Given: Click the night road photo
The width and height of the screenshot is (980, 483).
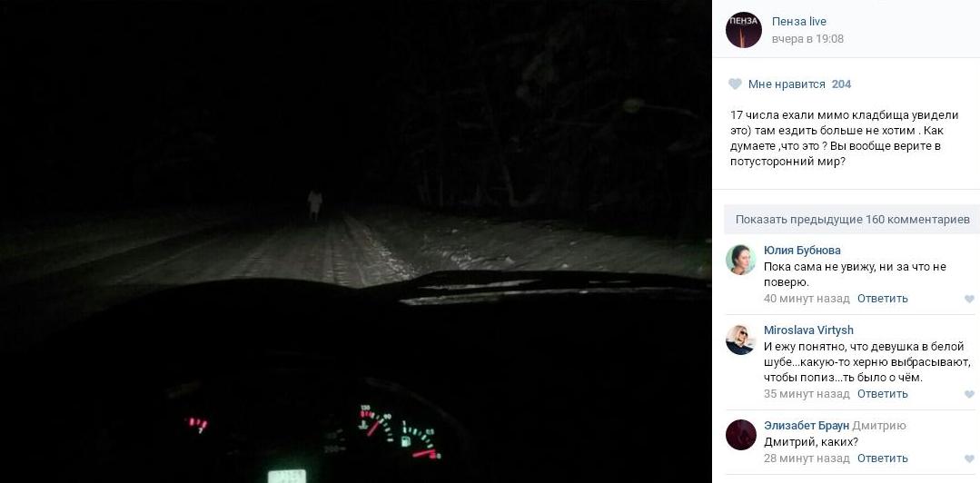Looking at the screenshot, I should click(356, 241).
